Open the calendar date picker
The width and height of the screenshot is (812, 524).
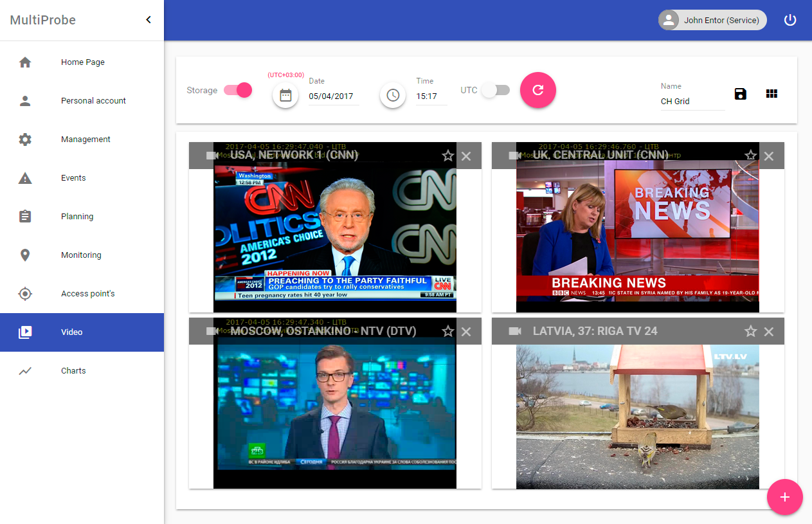coord(285,95)
